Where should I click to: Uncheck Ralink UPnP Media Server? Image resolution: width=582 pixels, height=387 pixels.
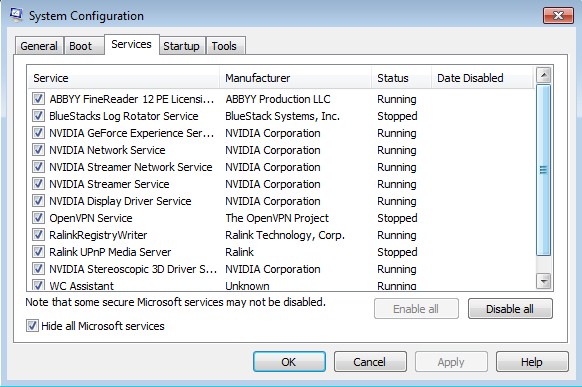coord(38,252)
